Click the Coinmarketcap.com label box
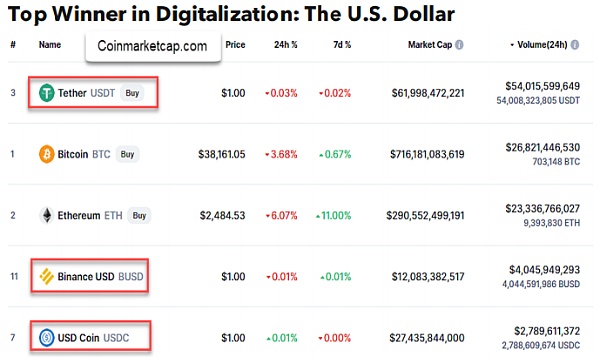The width and height of the screenshot is (600, 363). point(153,46)
